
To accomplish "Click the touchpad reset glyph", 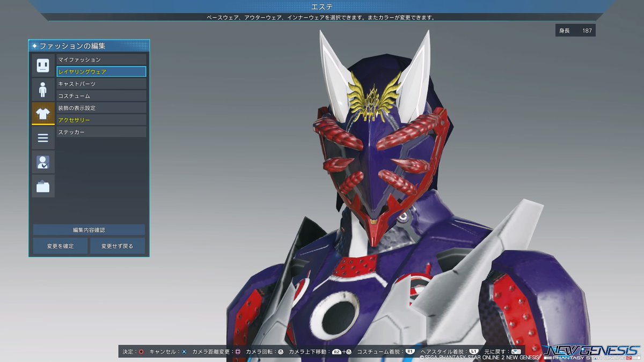I will coord(517,352).
